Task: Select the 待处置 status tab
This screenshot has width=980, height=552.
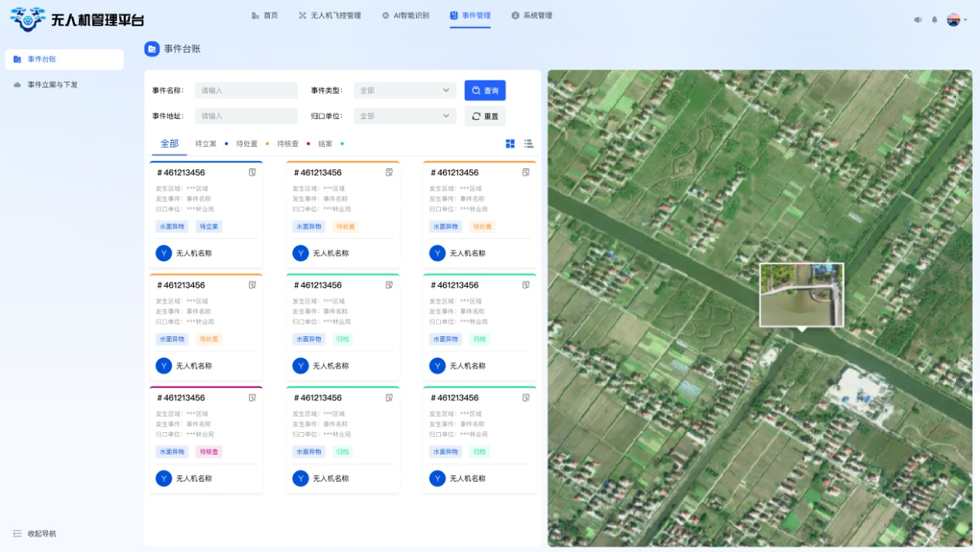Action: (247, 144)
